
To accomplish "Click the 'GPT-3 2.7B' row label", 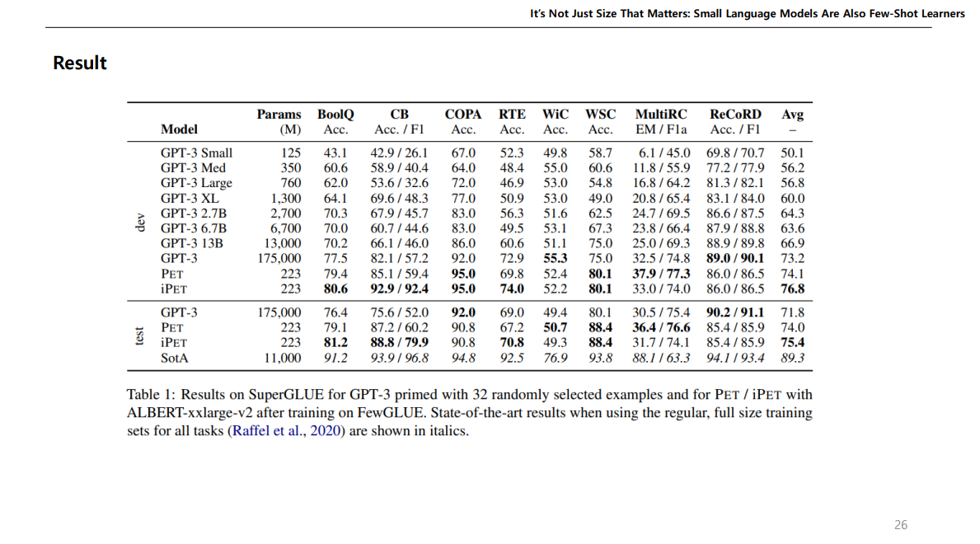I will [x=193, y=213].
